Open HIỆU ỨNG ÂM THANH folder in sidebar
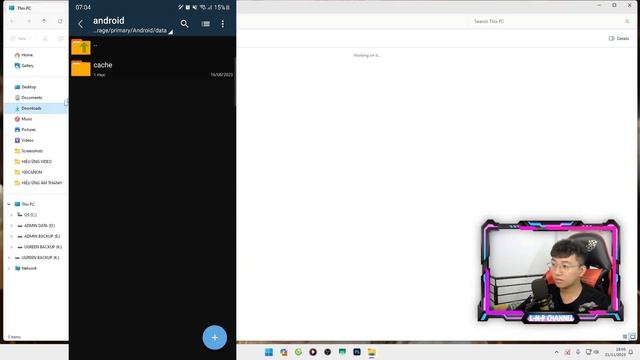The image size is (640, 360). coord(38,182)
